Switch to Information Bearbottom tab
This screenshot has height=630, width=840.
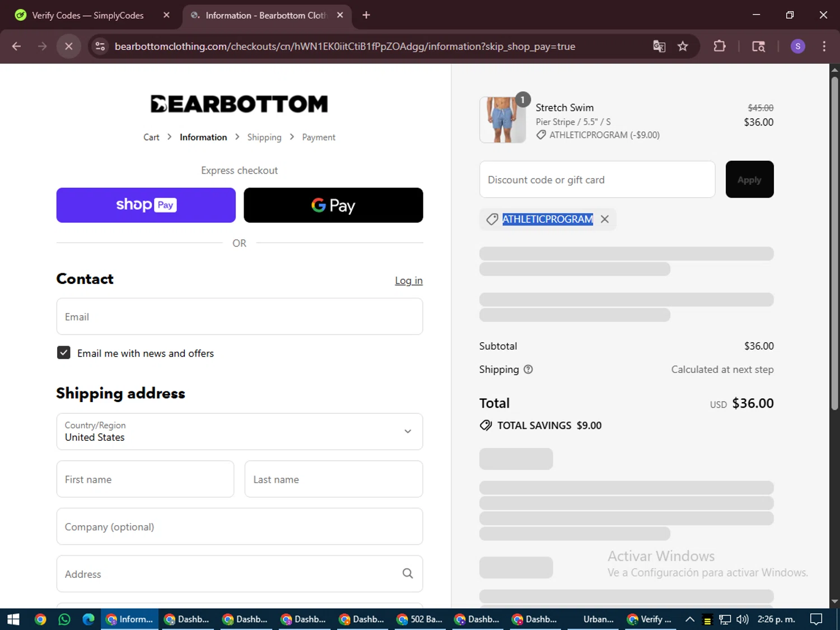266,15
